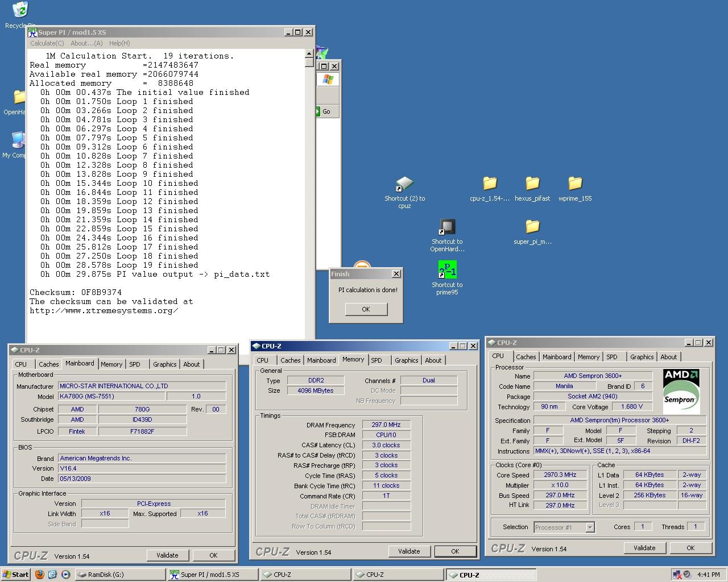Click the Internet Explorer quick launch icon
The width and height of the screenshot is (728, 582).
tap(52, 575)
